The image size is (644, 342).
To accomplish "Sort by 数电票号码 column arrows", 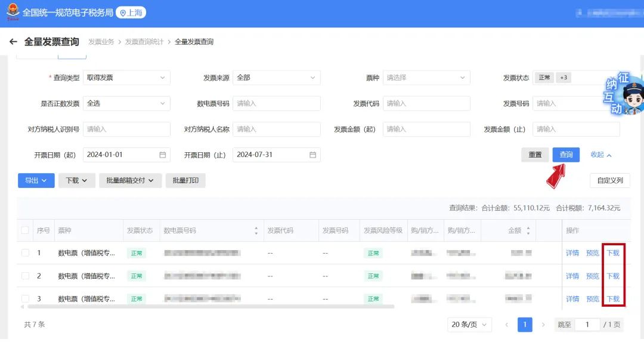I will pyautogui.click(x=256, y=230).
